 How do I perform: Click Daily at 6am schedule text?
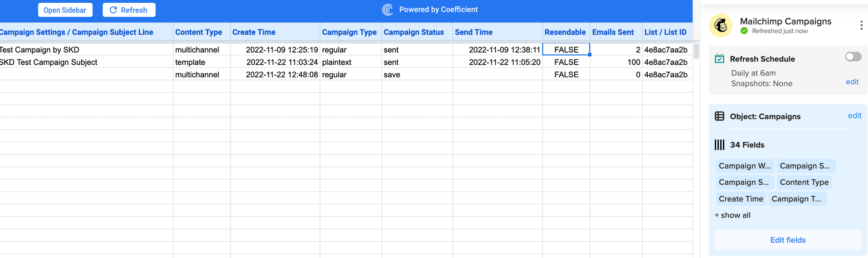(x=753, y=73)
